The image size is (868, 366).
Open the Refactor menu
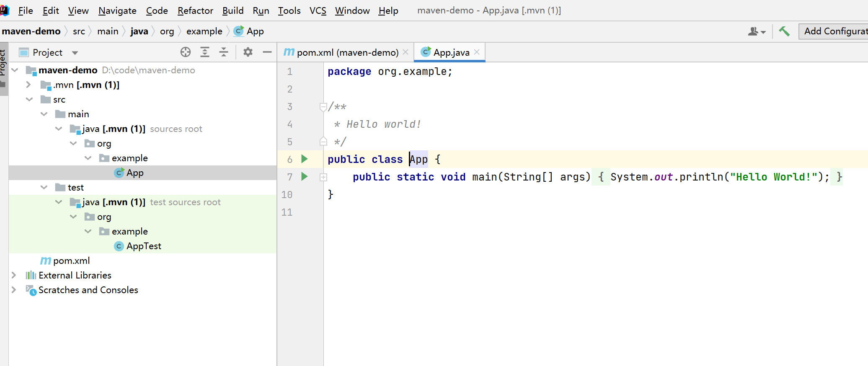(x=195, y=10)
